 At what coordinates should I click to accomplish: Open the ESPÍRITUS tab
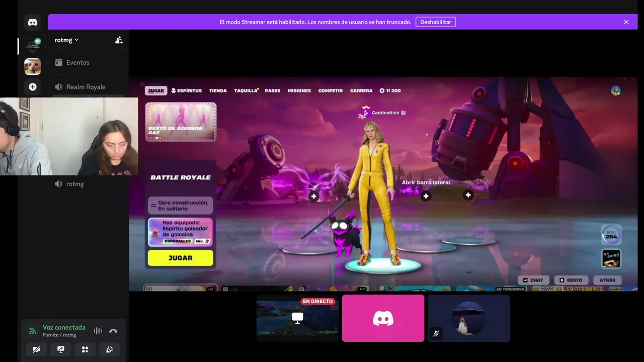pyautogui.click(x=187, y=90)
